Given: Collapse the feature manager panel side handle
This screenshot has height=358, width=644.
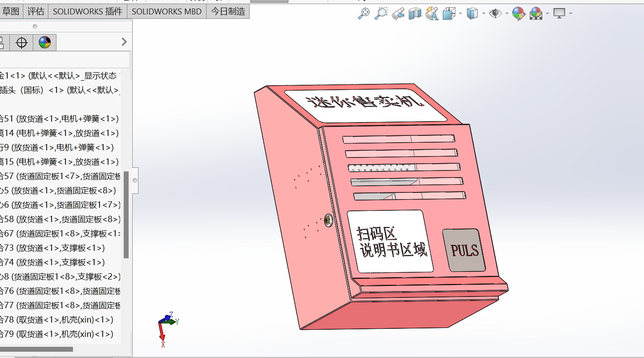Looking at the screenshot, I should coord(134,180).
